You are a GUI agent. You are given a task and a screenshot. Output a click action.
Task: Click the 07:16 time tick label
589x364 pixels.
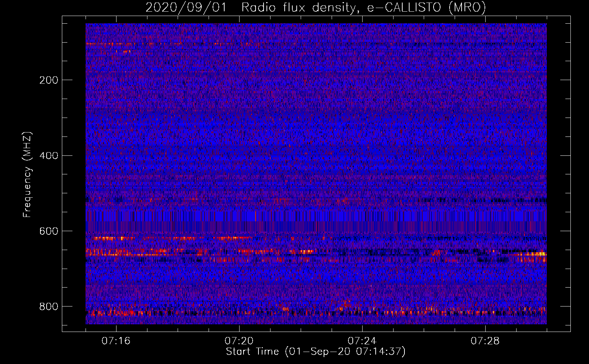[x=116, y=341]
